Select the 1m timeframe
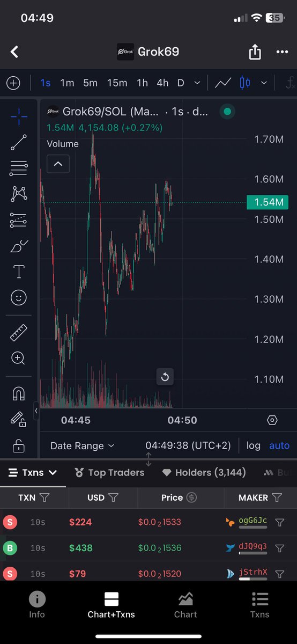This screenshot has width=297, height=644. [67, 83]
